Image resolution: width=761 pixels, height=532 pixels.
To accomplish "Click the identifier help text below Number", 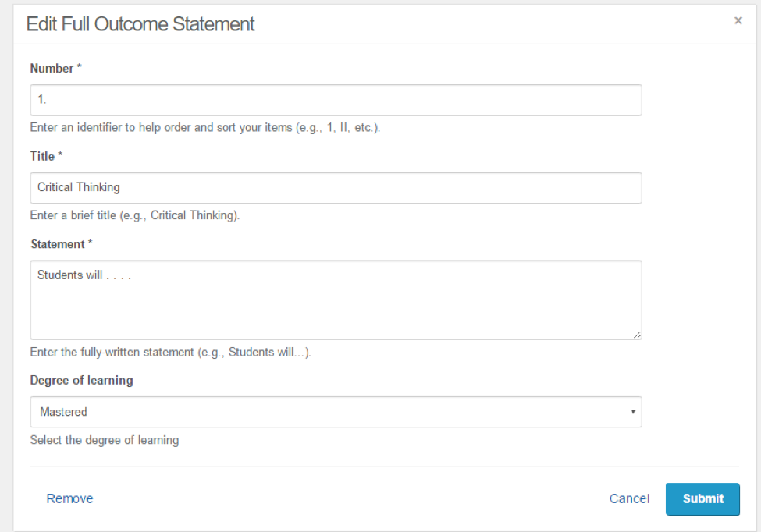I will coord(204,128).
